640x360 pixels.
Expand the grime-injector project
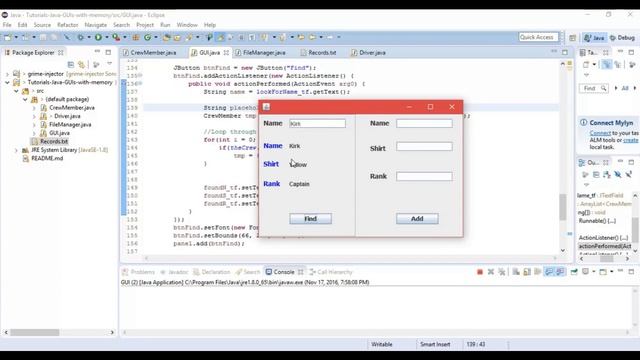(x=7, y=74)
